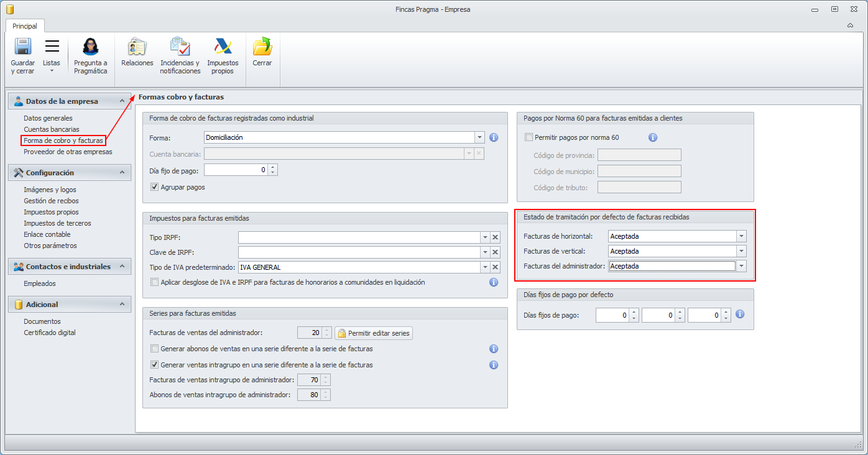868x455 pixels.
Task: Open the Forma Domiciliación dropdown
Action: (x=479, y=137)
